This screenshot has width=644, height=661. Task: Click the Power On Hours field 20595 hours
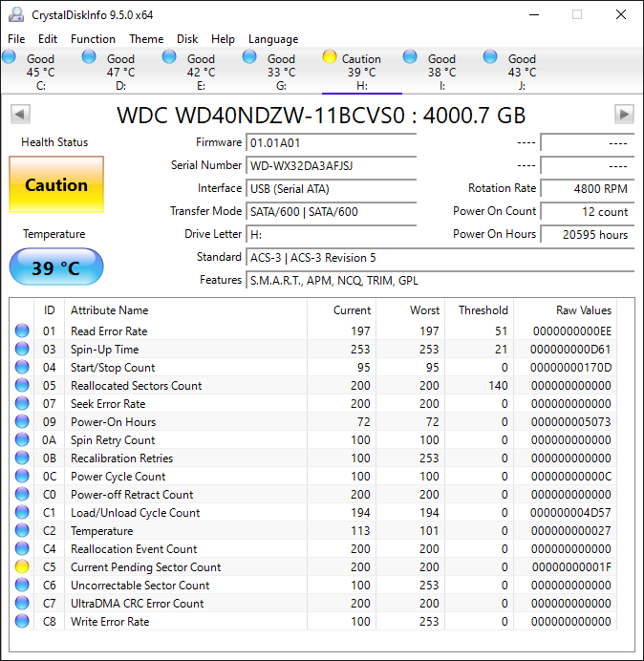click(587, 234)
